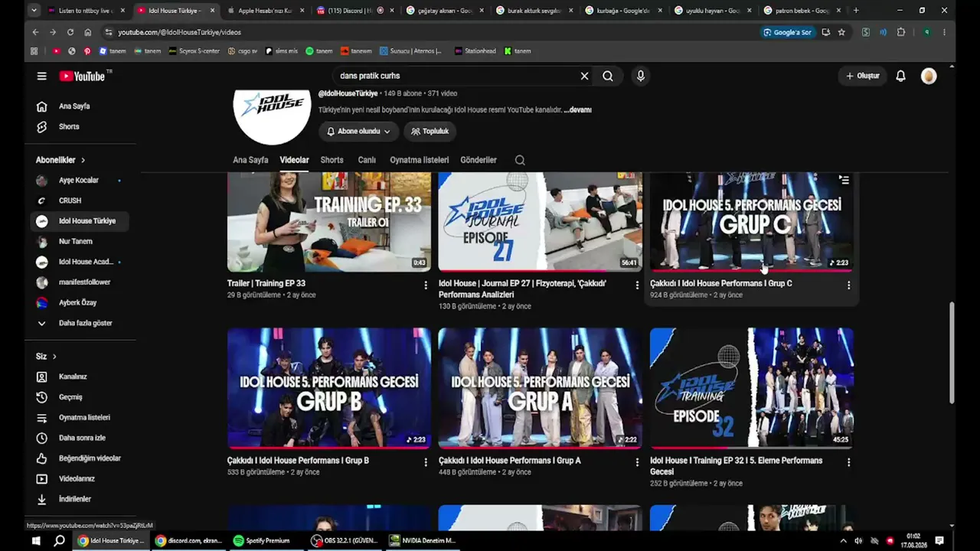Open Chrome tab search dropdown
980x551 pixels.
click(34, 11)
